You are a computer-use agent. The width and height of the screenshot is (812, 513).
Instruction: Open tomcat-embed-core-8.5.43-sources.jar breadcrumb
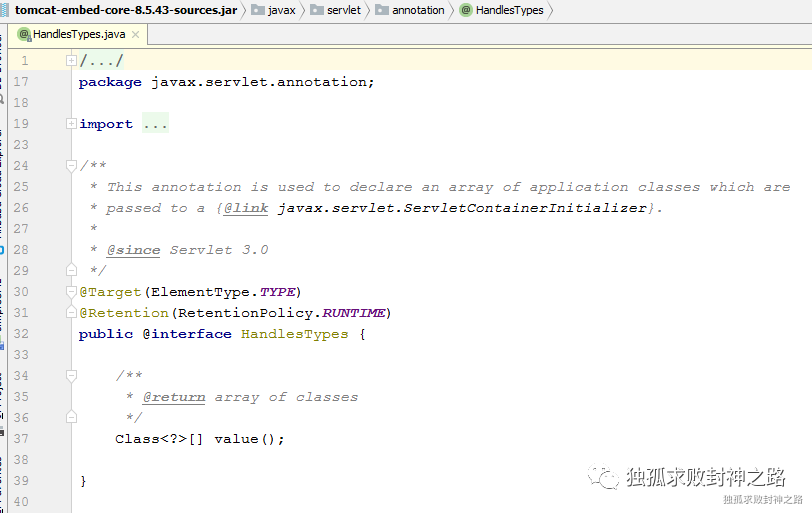[x=126, y=10]
